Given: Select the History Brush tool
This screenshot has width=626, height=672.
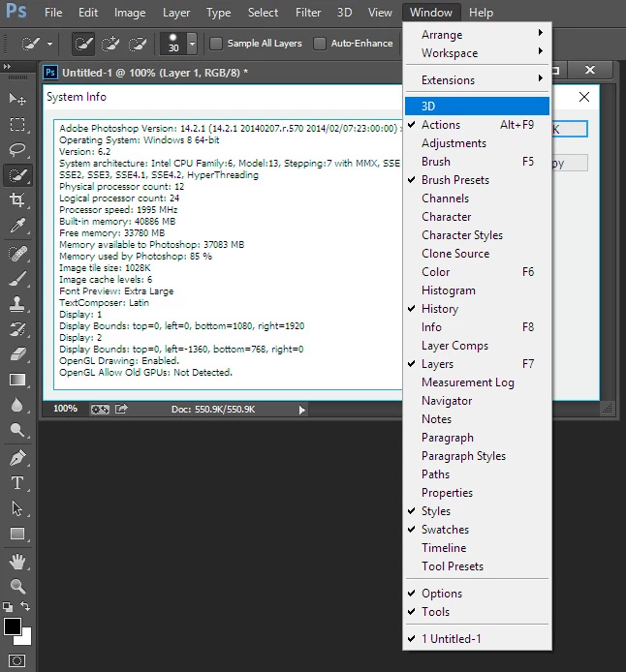Looking at the screenshot, I should [17, 329].
